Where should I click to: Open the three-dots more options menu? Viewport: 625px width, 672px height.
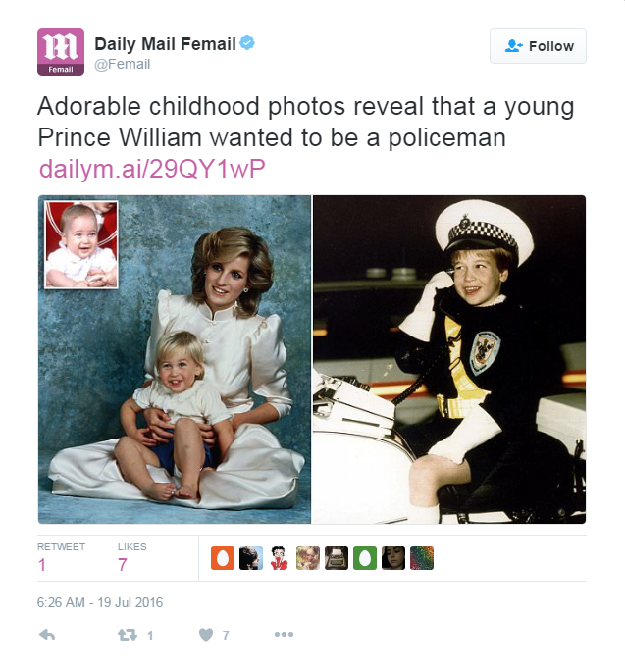tap(284, 635)
